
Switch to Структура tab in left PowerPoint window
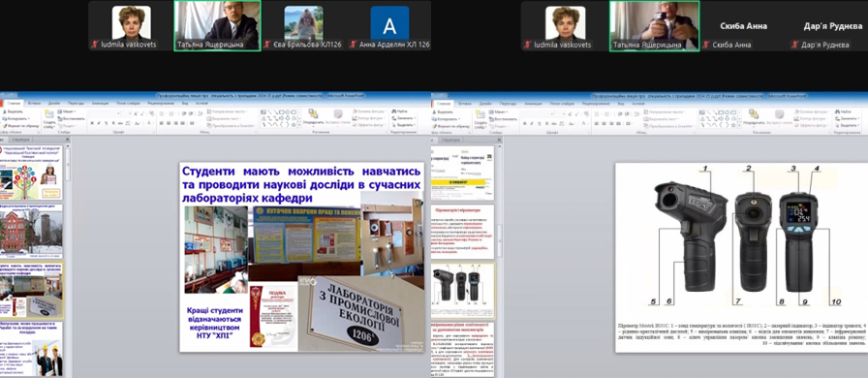pos(20,141)
